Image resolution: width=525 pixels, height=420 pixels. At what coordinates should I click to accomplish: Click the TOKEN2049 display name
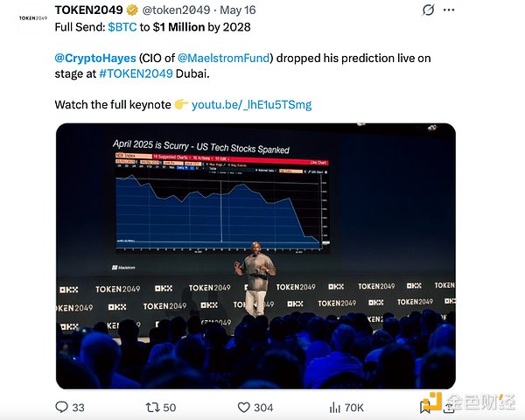tap(88, 10)
